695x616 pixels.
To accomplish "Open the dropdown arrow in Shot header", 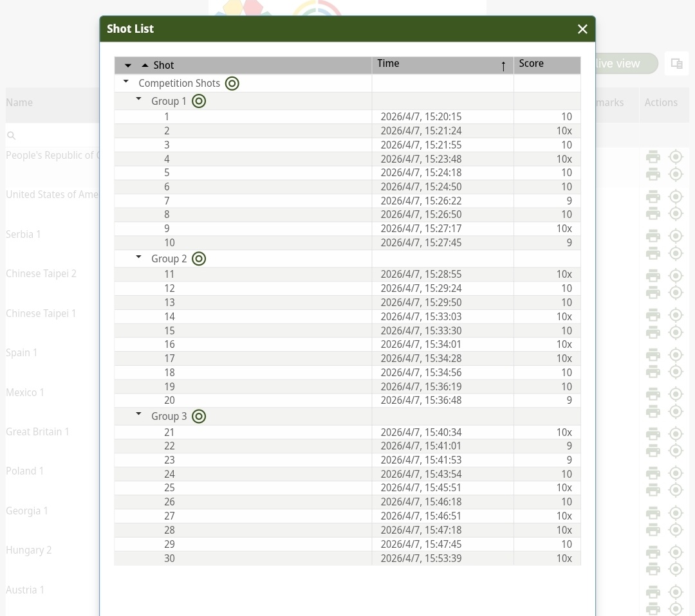I will click(x=127, y=66).
